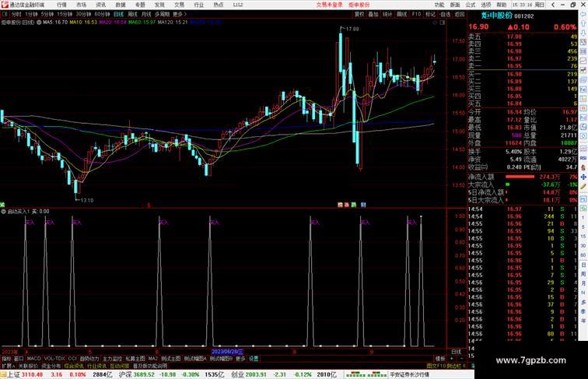Expand the 更多 periods dropdown
Viewport: 588px width, 379px height.
179,14
